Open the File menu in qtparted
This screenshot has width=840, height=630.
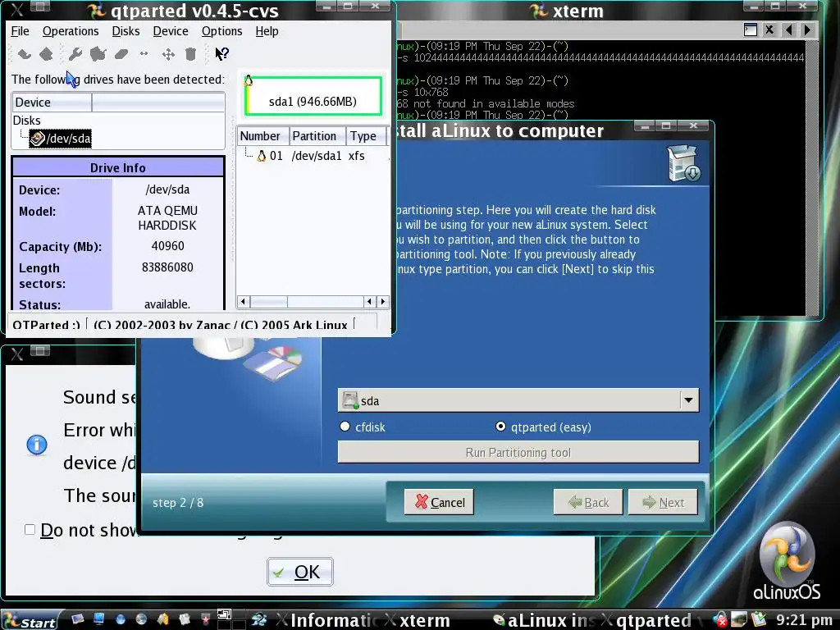(x=20, y=31)
